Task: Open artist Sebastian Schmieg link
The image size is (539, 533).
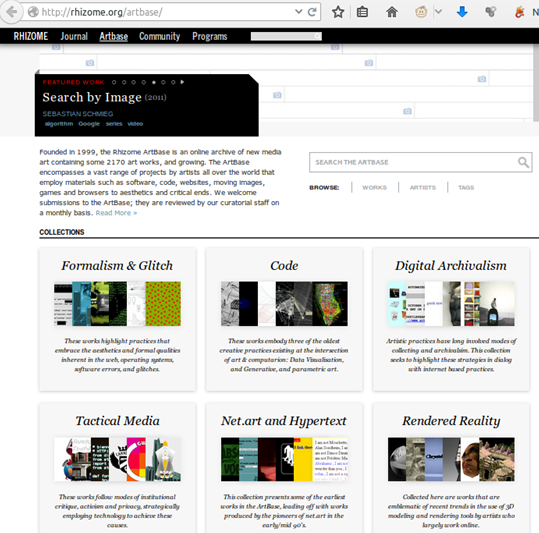Action: pos(78,114)
